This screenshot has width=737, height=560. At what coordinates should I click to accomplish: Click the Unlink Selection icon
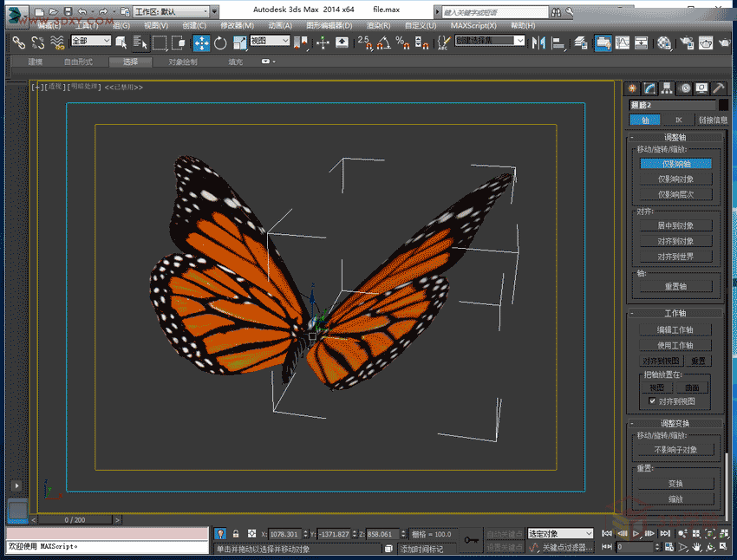[x=37, y=42]
